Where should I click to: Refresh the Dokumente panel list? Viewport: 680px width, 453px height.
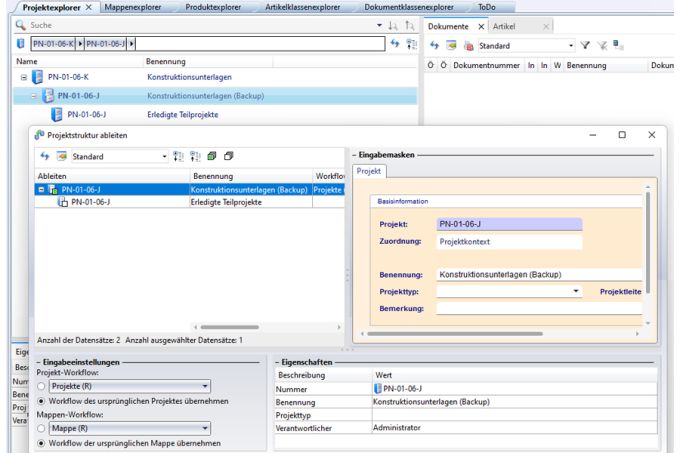pos(434,45)
